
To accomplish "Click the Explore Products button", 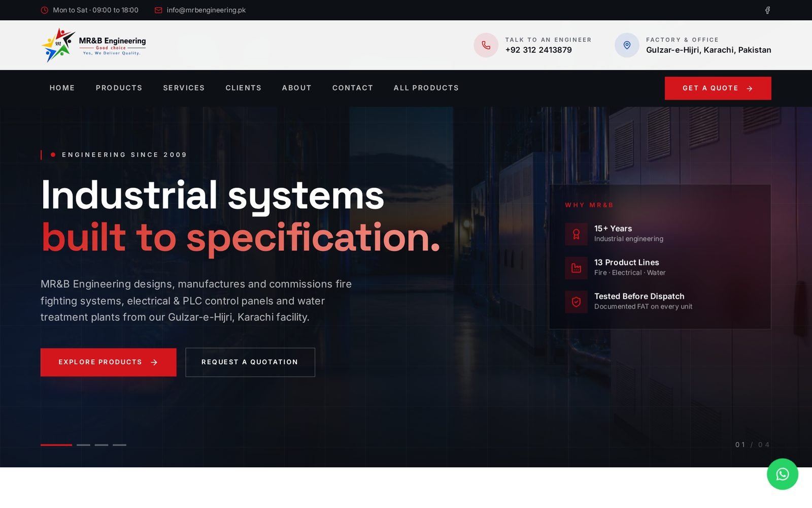I will tap(109, 362).
